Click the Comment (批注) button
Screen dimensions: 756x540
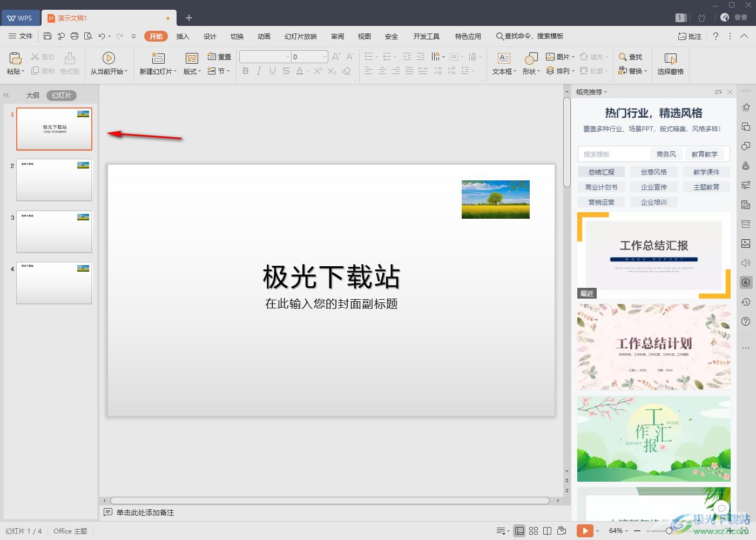tap(690, 36)
